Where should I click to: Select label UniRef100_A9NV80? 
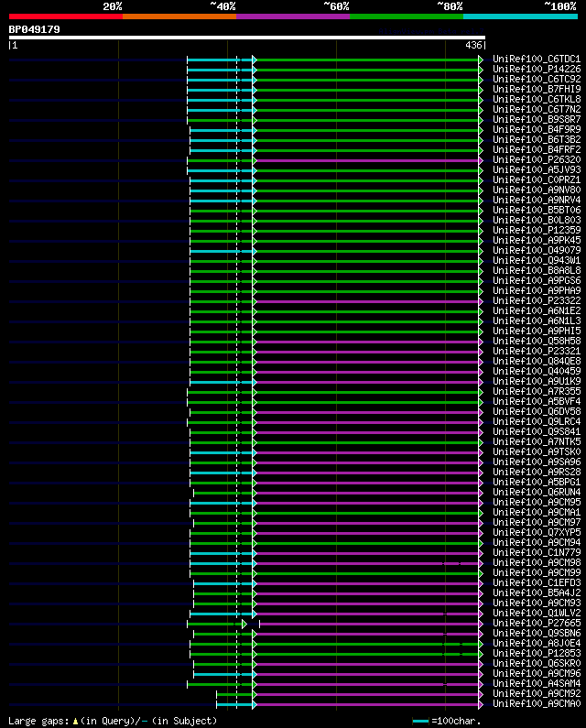coord(537,190)
